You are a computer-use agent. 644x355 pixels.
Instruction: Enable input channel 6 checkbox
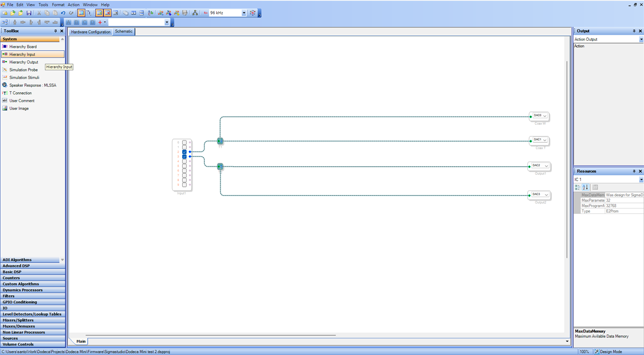pyautogui.click(x=185, y=171)
